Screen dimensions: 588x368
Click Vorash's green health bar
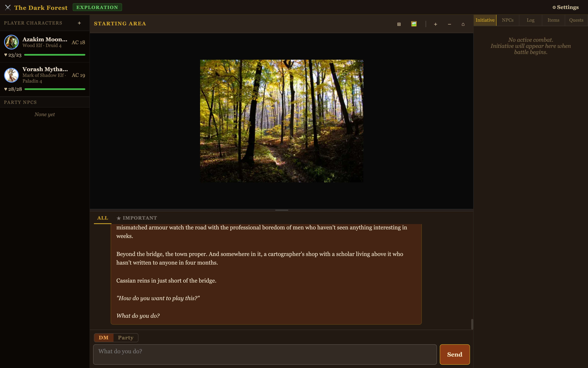pyautogui.click(x=55, y=89)
